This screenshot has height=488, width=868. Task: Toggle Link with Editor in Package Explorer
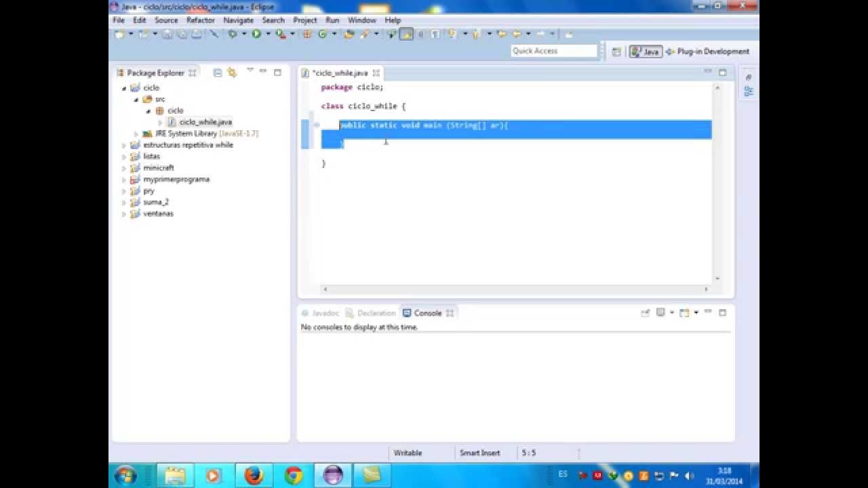click(x=232, y=73)
